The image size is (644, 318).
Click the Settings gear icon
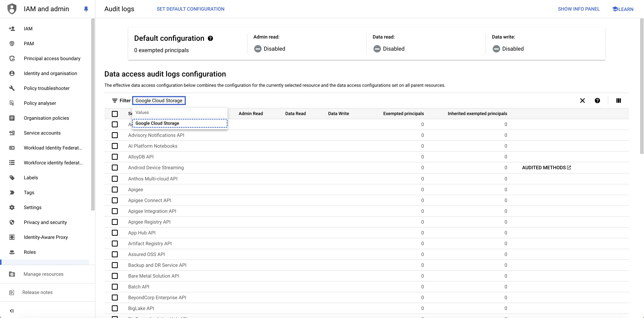tap(12, 207)
